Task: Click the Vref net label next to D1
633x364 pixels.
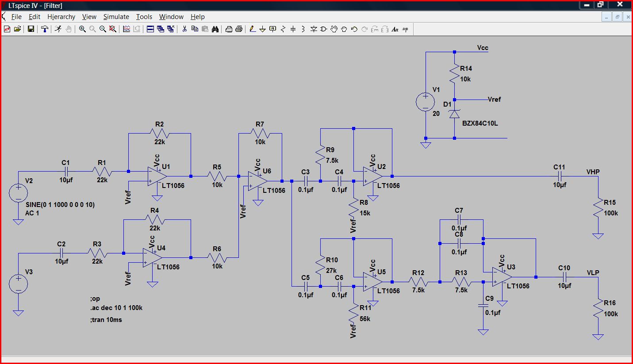Action: 494,100
